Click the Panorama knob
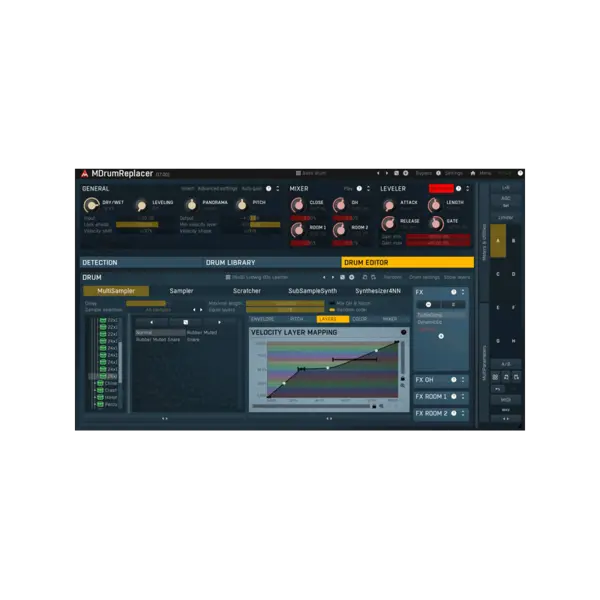The height and width of the screenshot is (600, 600). pos(191,205)
